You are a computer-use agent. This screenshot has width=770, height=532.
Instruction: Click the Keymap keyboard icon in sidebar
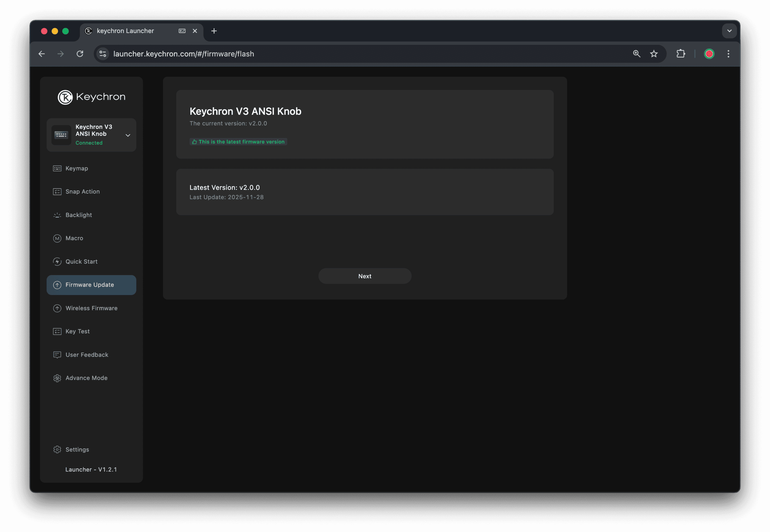click(x=57, y=168)
